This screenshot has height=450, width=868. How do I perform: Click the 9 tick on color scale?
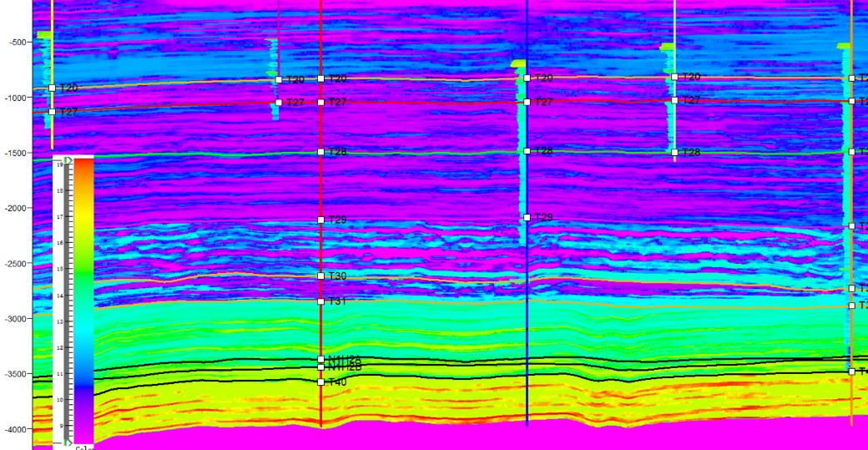click(x=61, y=426)
